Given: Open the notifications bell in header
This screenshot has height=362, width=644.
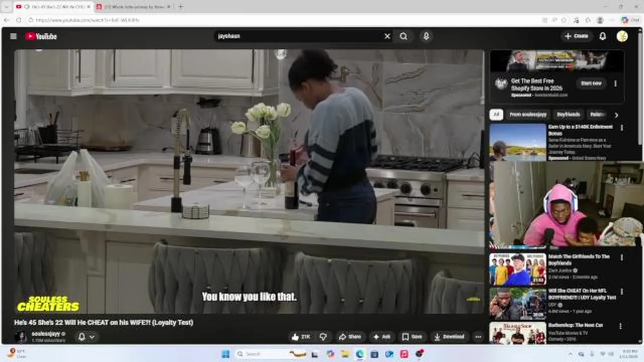Looking at the screenshot, I should point(603,36).
